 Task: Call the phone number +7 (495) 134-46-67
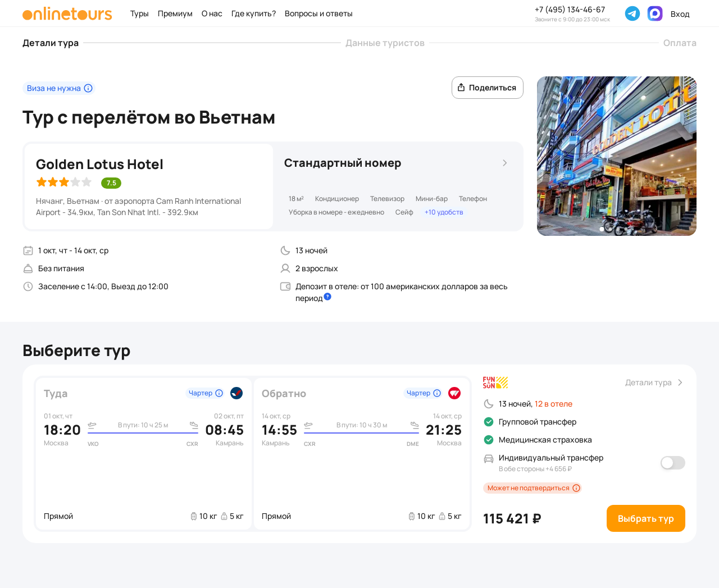tap(570, 10)
